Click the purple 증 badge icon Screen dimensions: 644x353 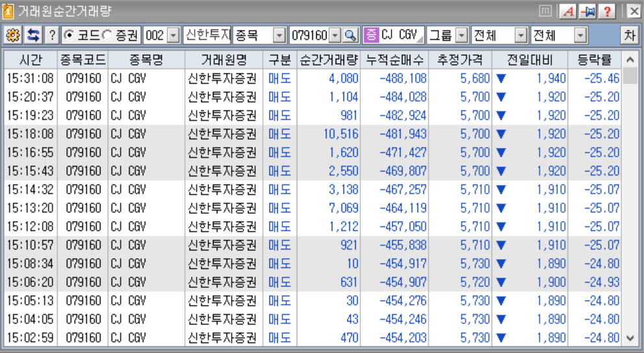371,35
